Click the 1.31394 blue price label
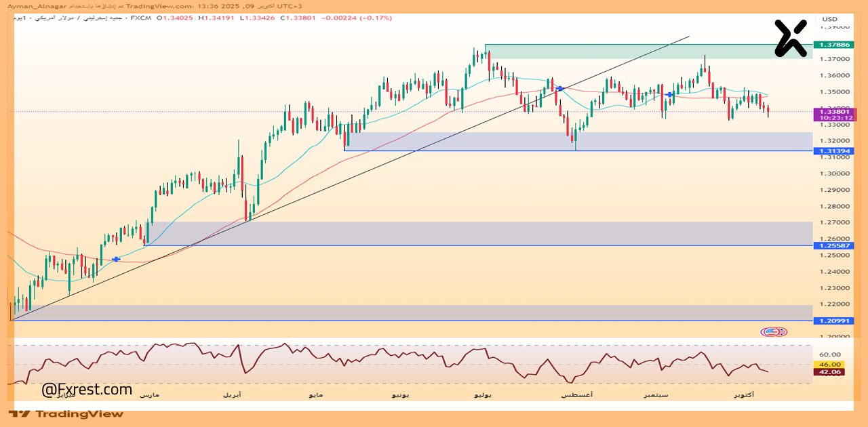 pyautogui.click(x=831, y=150)
